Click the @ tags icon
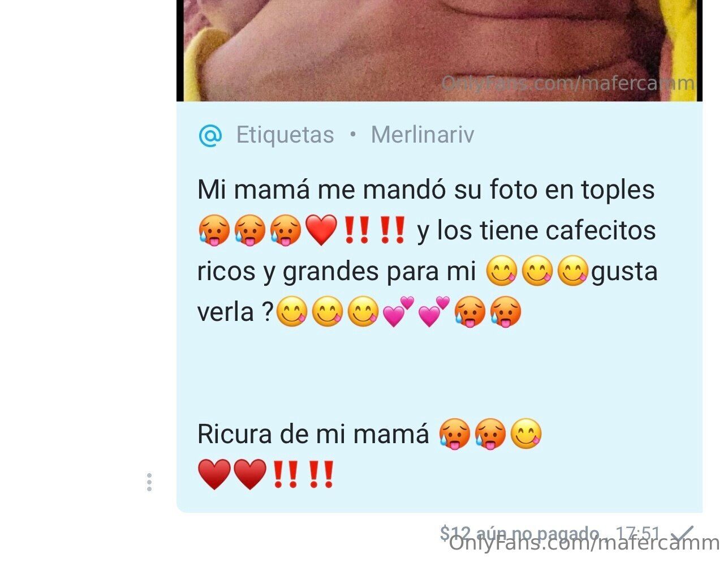 pos(210,135)
